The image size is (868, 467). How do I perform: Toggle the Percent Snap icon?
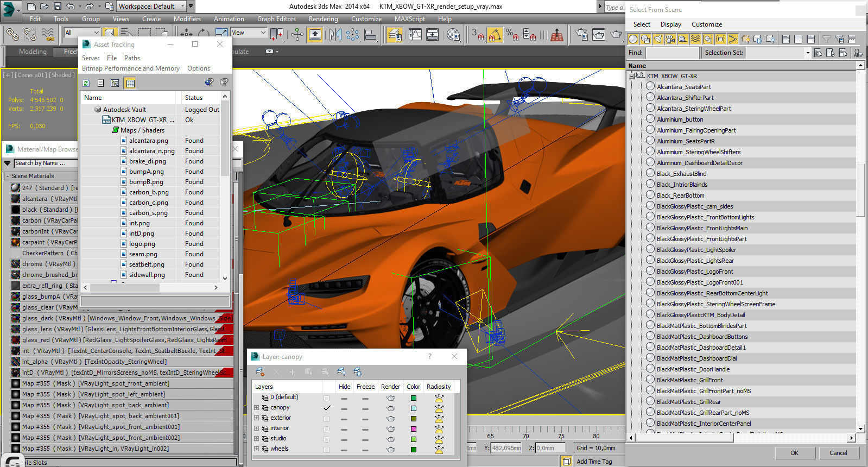[512, 35]
